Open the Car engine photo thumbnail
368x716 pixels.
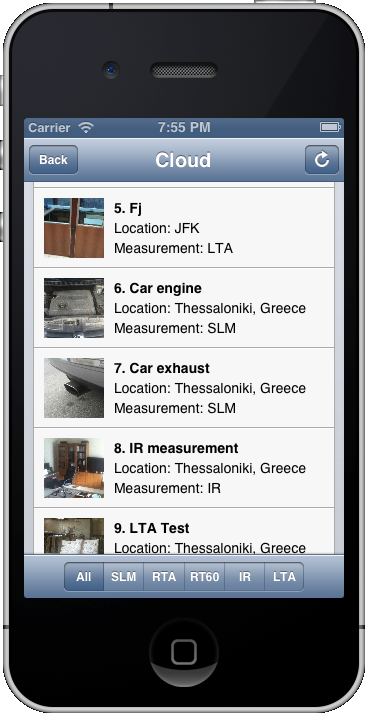coord(74,308)
